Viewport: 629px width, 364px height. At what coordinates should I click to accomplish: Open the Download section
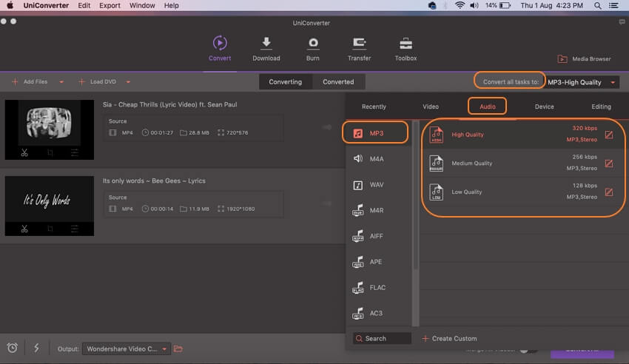tap(266, 49)
